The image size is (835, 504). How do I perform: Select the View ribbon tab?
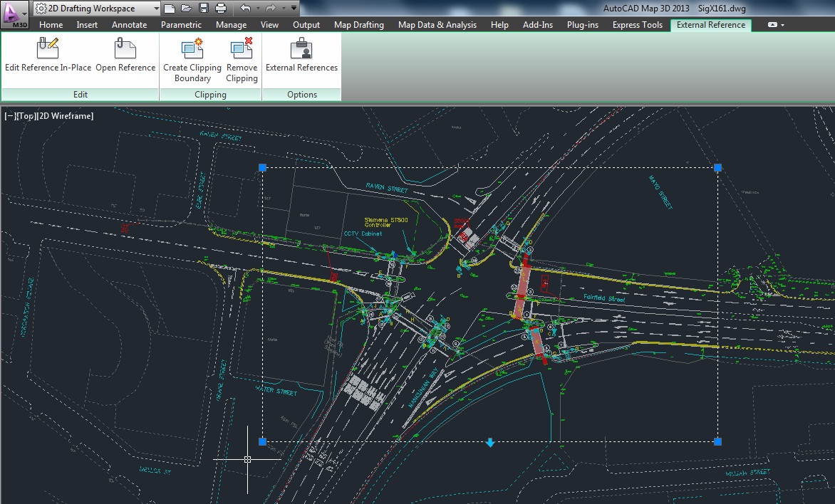(269, 24)
